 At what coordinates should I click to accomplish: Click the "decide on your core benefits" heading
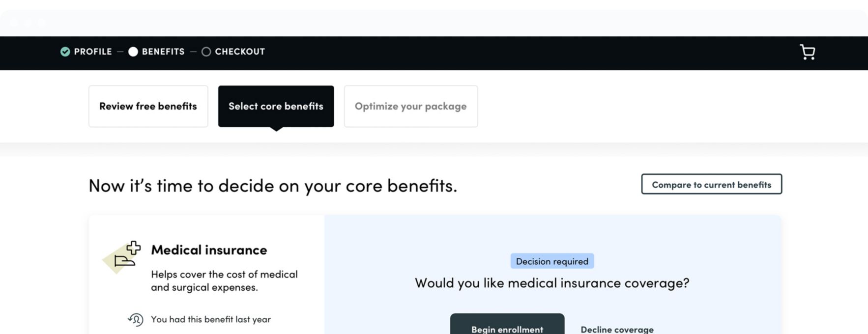(273, 186)
